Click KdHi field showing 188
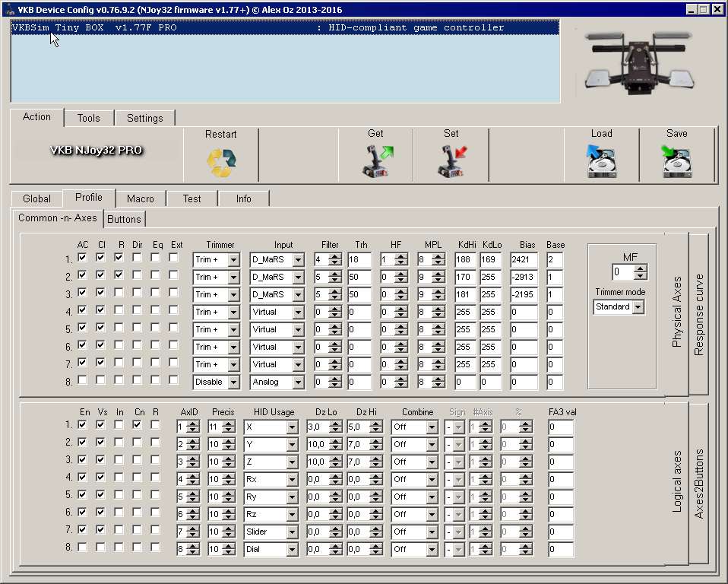Viewport: 728px width, 584px height. pyautogui.click(x=465, y=260)
